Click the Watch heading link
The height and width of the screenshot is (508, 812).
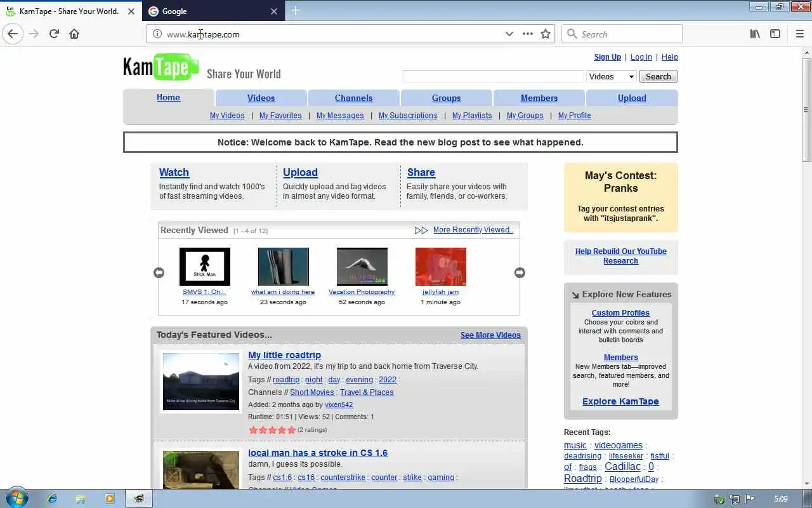174,172
